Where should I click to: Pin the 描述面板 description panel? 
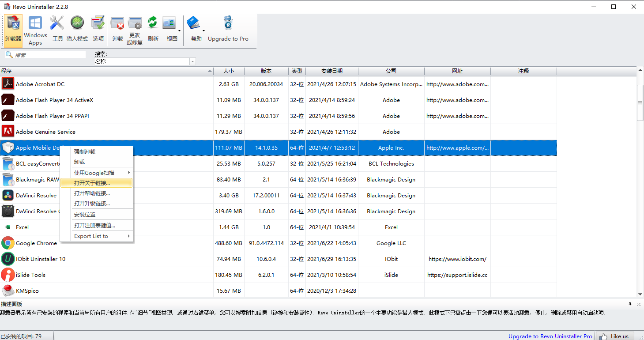tap(630, 304)
